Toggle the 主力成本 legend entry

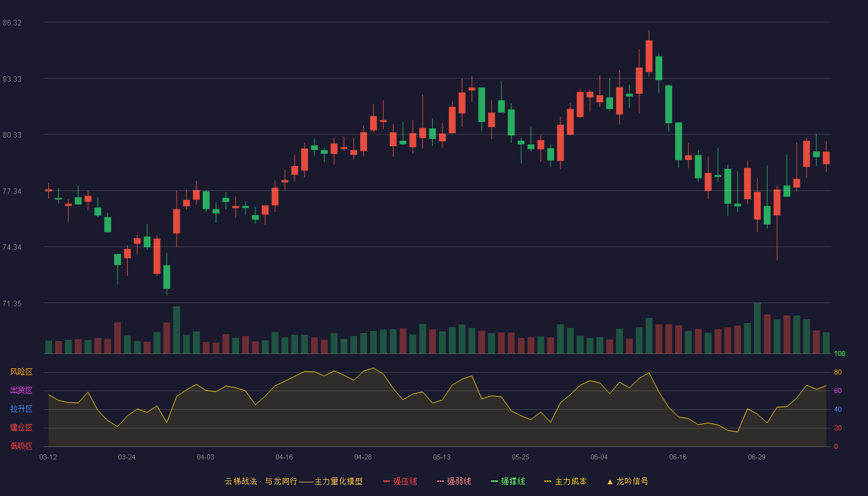point(565,481)
